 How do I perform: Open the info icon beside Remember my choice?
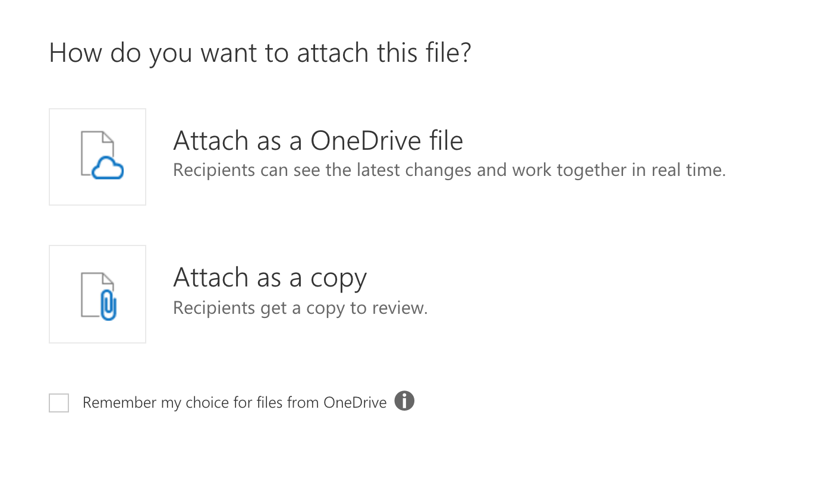(404, 401)
